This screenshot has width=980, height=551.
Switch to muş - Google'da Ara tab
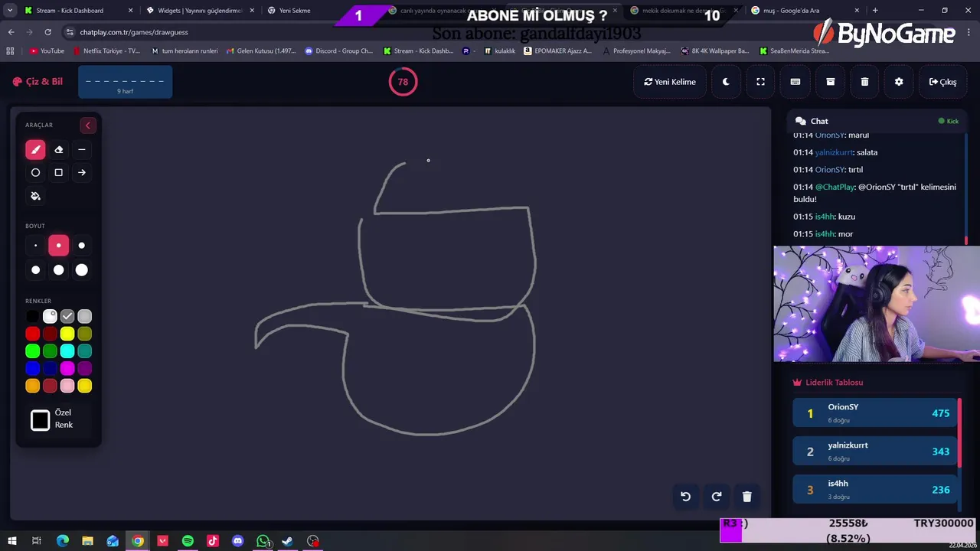tap(804, 11)
